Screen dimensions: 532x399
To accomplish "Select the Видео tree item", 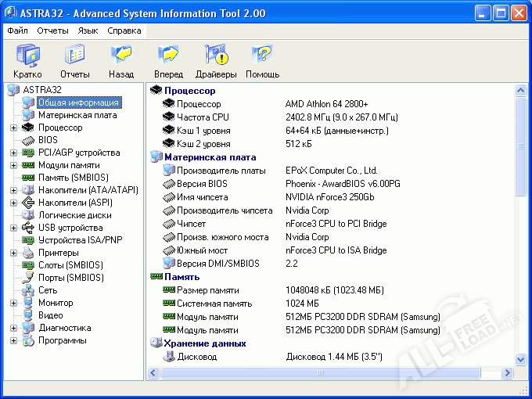I will 50,315.
